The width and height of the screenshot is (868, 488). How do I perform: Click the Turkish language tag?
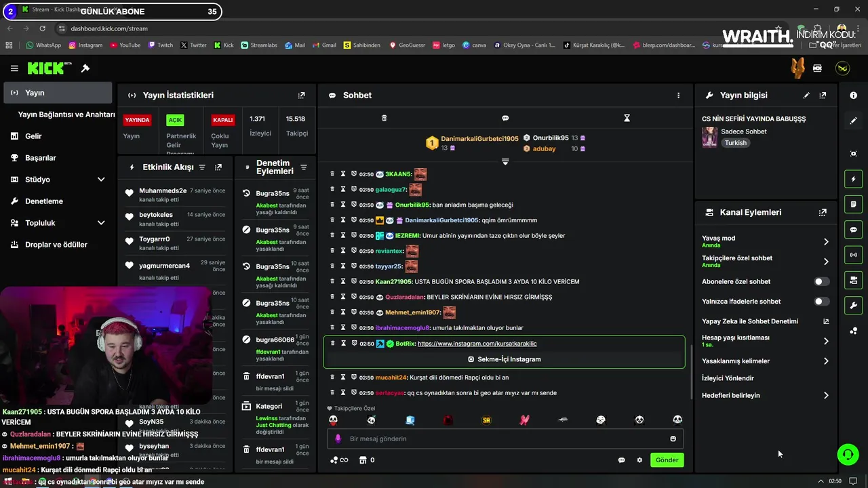pyautogui.click(x=735, y=143)
